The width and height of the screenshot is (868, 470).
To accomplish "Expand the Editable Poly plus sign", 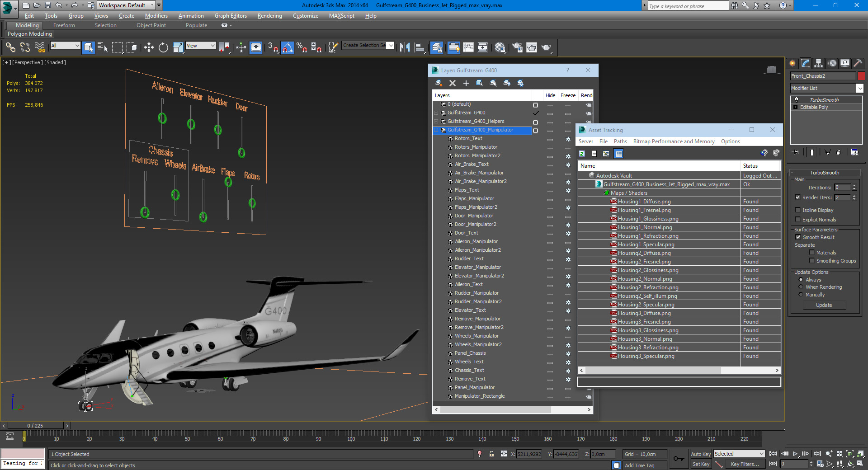I will coord(795,107).
